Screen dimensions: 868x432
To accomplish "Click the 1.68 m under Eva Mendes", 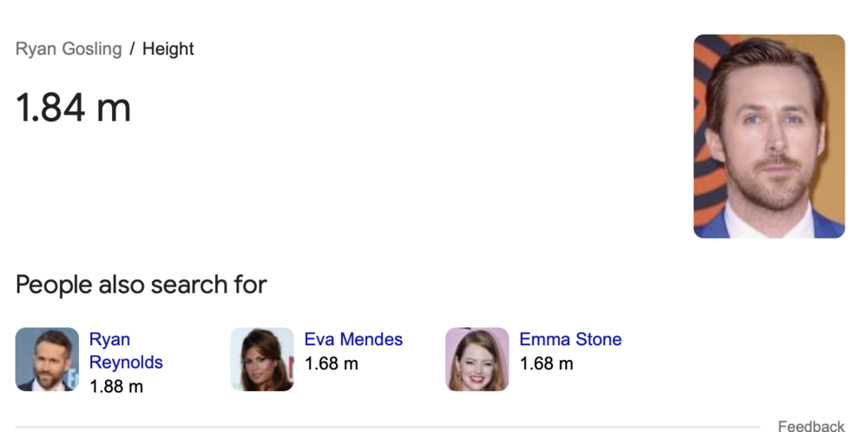I will click(x=332, y=363).
